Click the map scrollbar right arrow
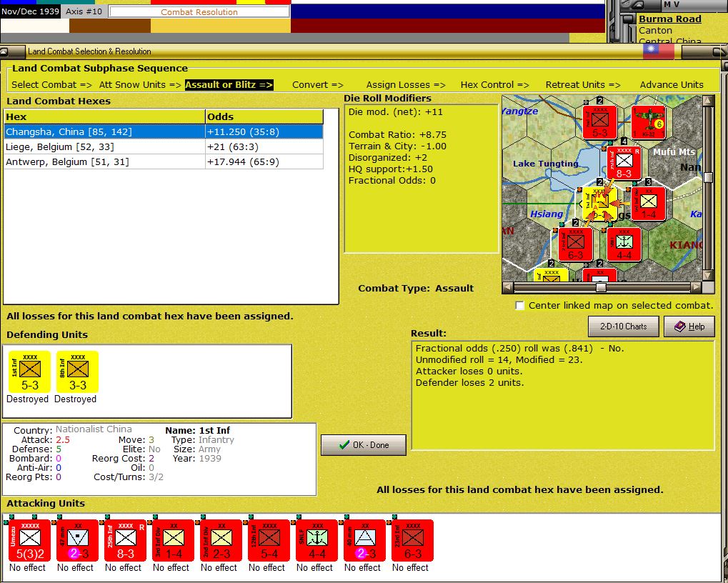The width and height of the screenshot is (728, 583). point(697,287)
